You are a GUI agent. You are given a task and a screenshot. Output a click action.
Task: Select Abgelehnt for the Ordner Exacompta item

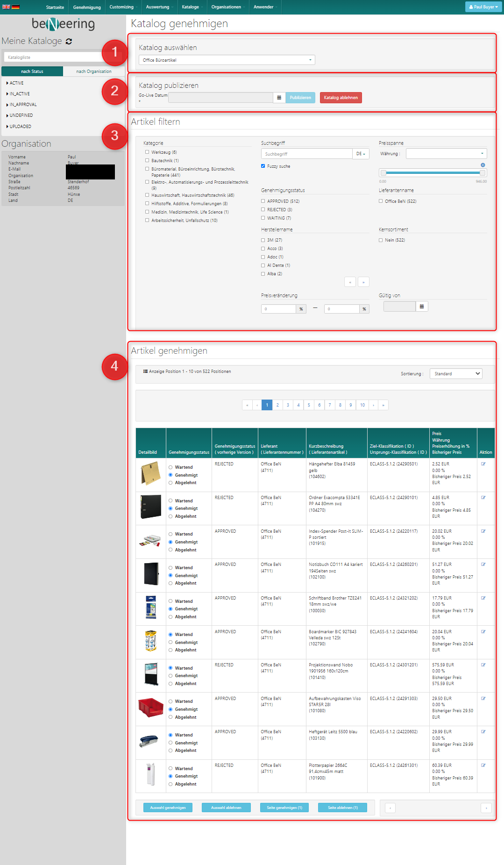click(x=170, y=516)
